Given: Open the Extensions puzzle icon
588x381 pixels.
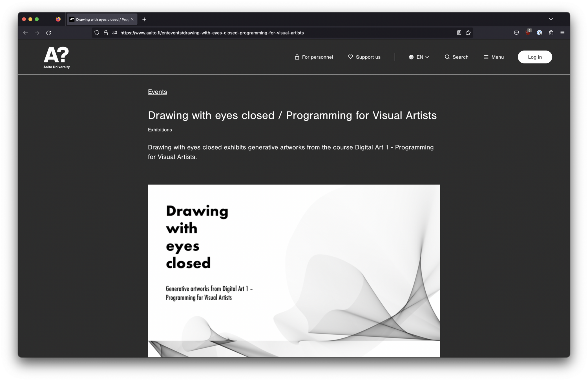Looking at the screenshot, I should tap(551, 33).
